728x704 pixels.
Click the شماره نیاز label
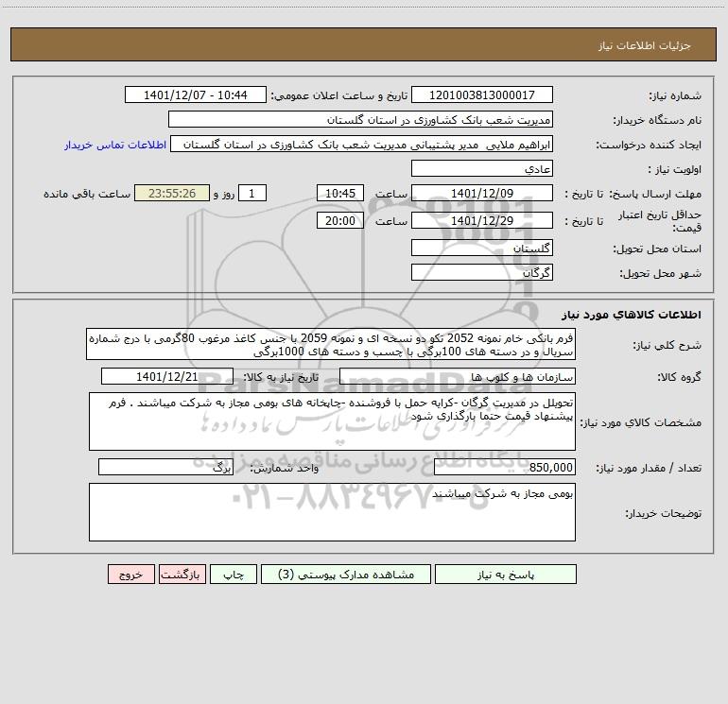675,95
